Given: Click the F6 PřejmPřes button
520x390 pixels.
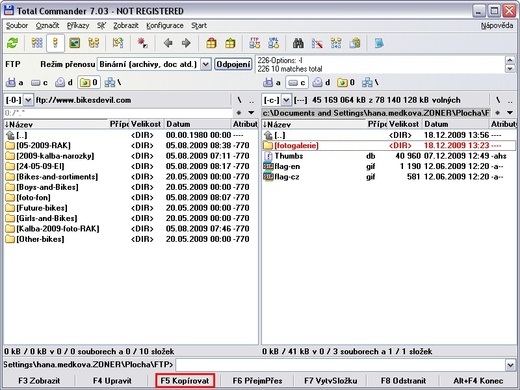Looking at the screenshot, I should (x=257, y=381).
